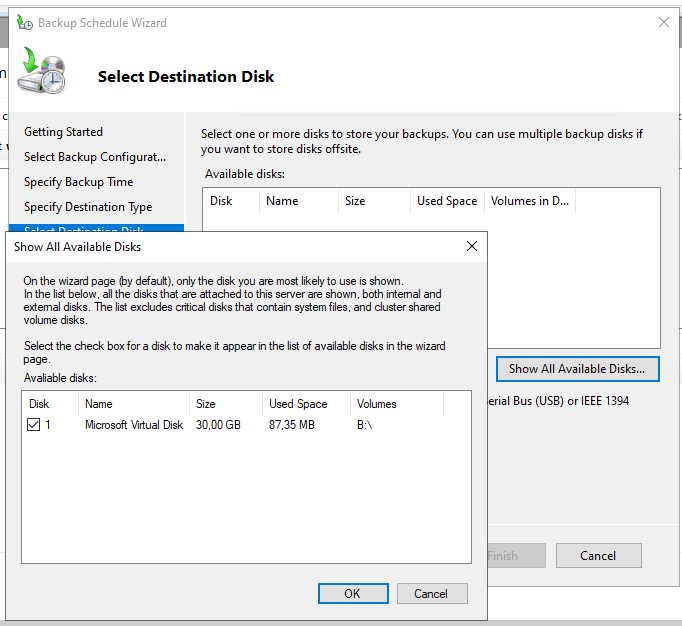The width and height of the screenshot is (682, 626).
Task: Click the Volumes in D... column header
Action: coord(529,201)
